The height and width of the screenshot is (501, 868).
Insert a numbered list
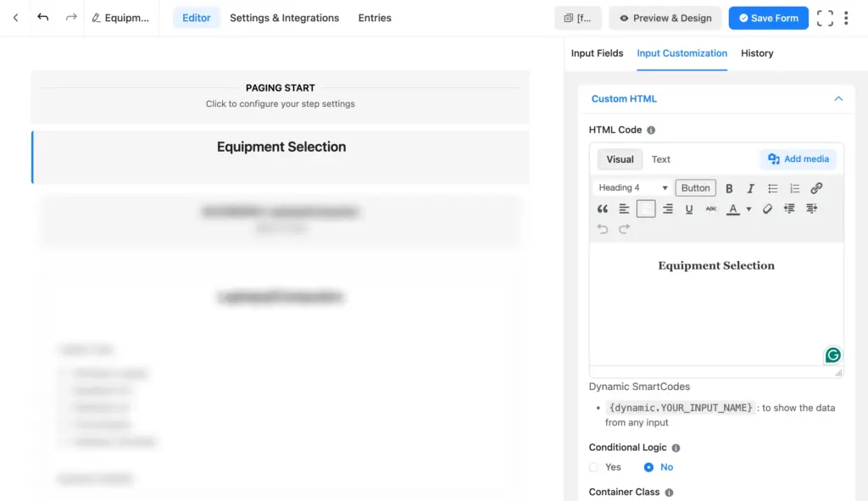[795, 188]
